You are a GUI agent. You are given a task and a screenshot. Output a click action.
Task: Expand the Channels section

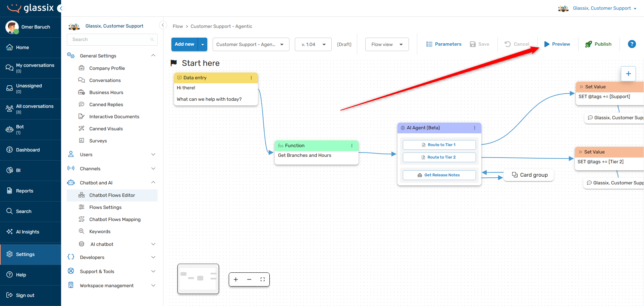click(153, 169)
